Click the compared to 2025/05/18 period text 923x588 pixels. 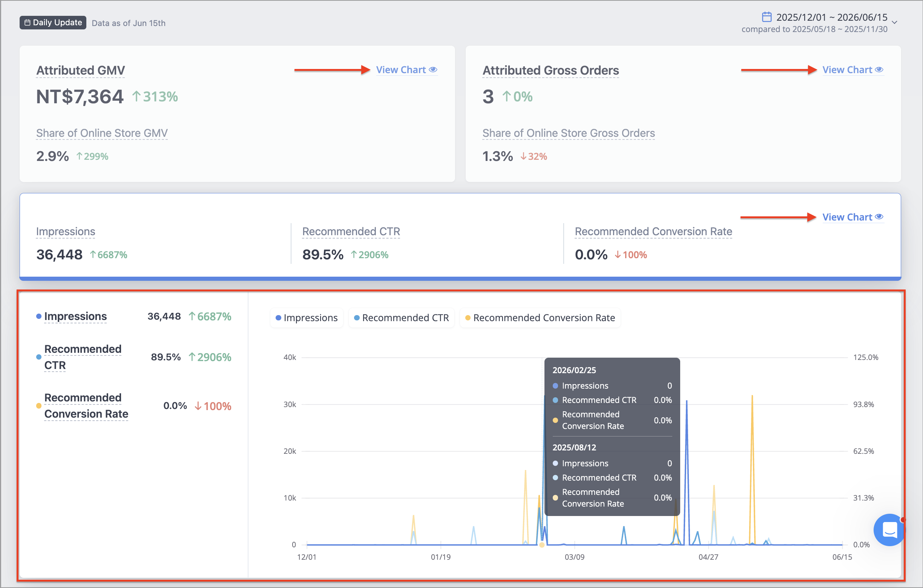click(814, 29)
